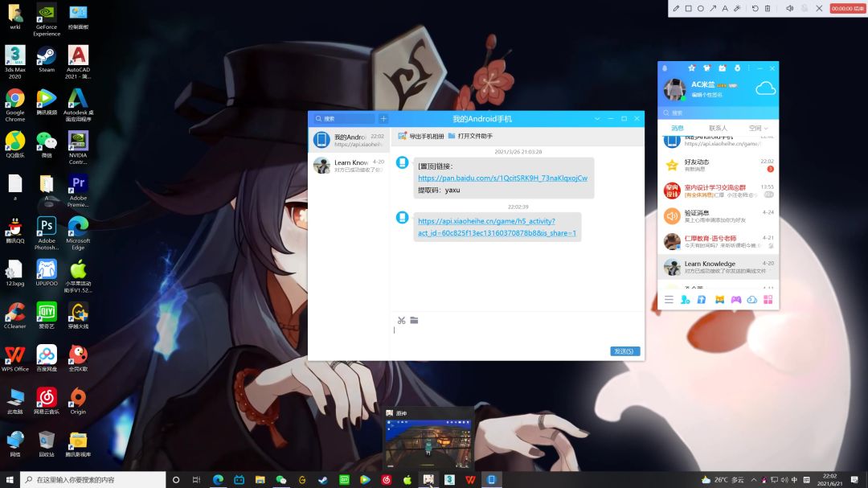This screenshot has width=868, height=488.
Task: Edit the personal signature text in QQ panel
Action: point(707,95)
